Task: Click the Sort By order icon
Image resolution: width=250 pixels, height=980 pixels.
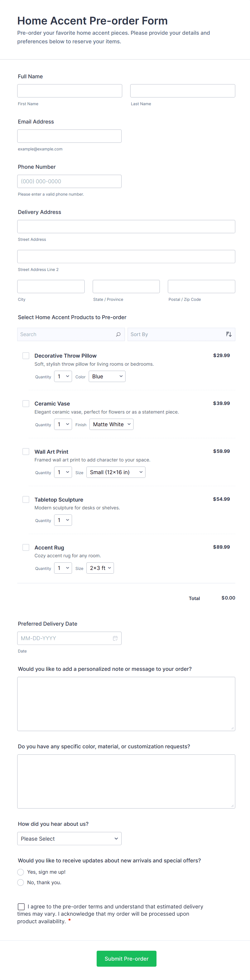Action: (x=228, y=334)
